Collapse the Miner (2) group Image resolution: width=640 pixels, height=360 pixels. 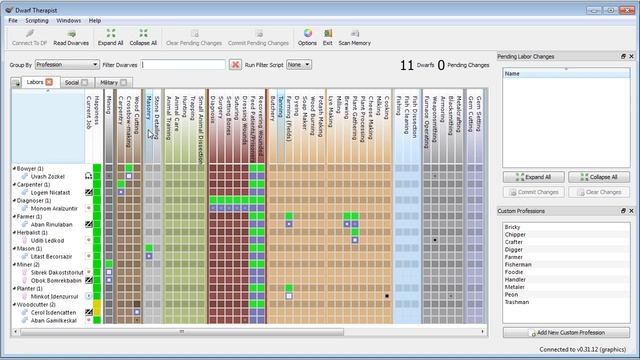coord(14,264)
